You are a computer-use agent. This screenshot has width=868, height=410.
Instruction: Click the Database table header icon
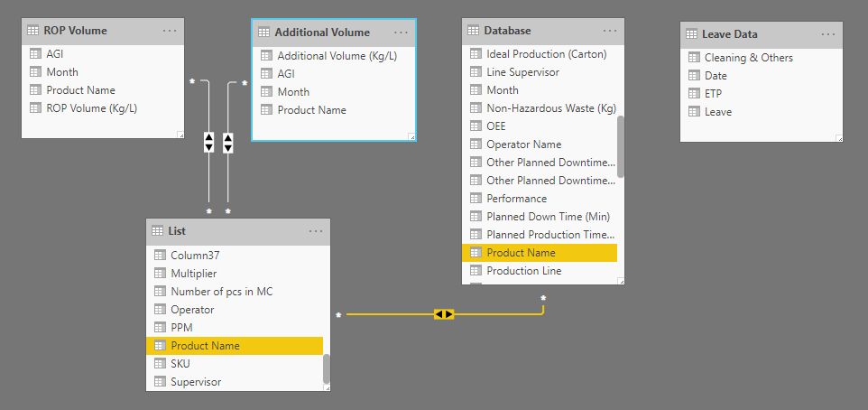474,31
